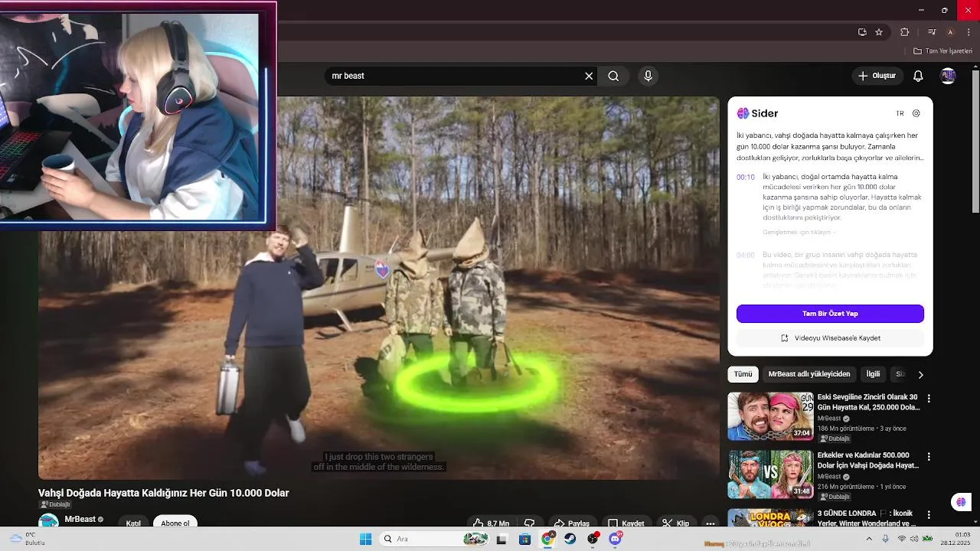Show hidden system tray icons chevron
This screenshot has width=980, height=551.
(869, 539)
